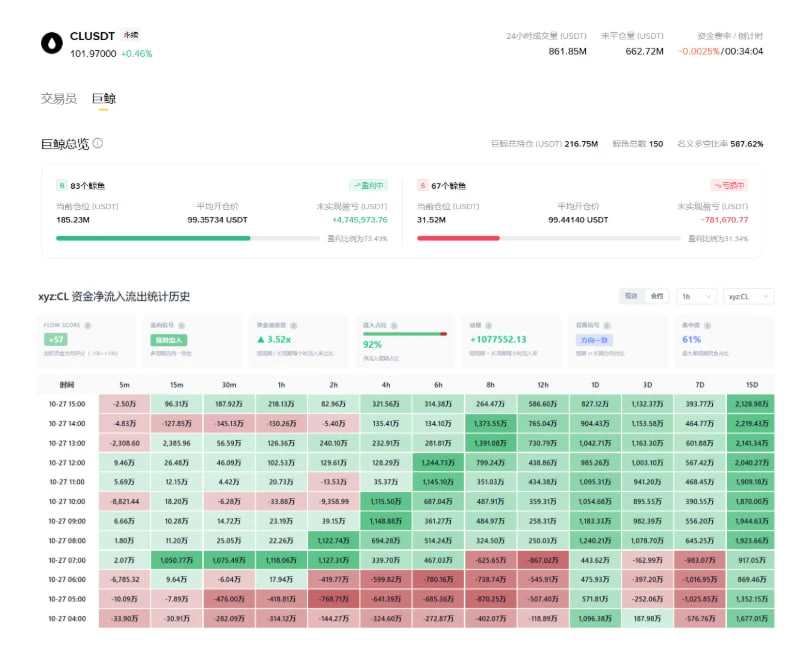
Task: Click the red 亏损中 status badge
Action: tap(729, 185)
